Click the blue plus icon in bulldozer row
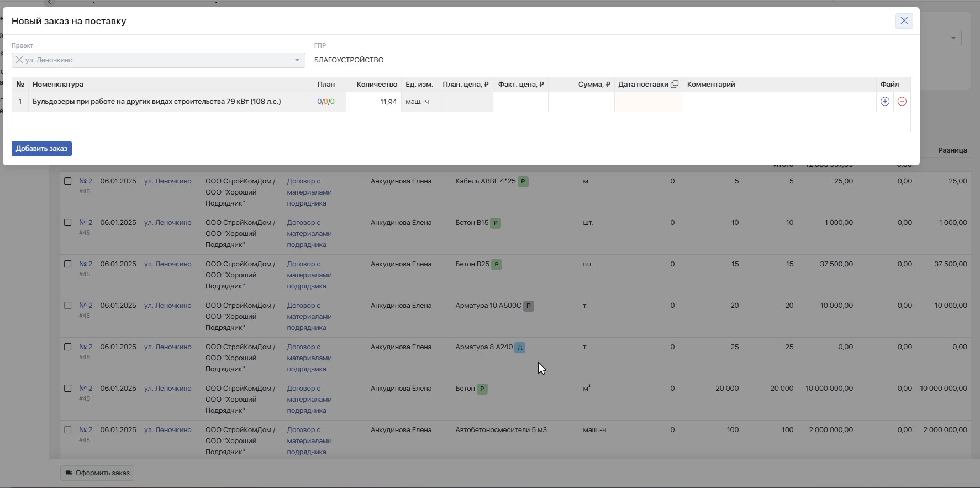The image size is (980, 488). click(884, 102)
